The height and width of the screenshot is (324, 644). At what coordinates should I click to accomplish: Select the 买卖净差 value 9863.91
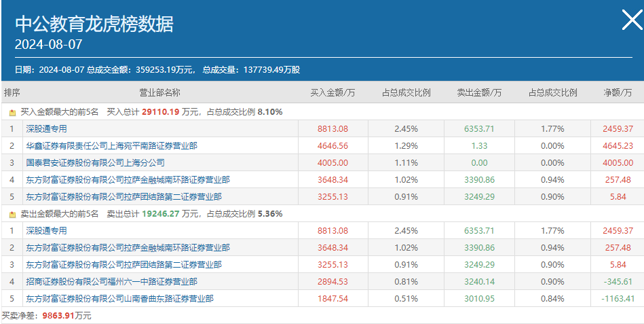click(57, 316)
